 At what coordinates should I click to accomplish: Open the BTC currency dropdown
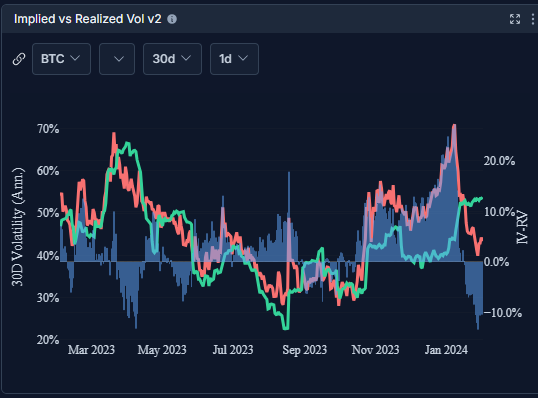pyautogui.click(x=61, y=59)
